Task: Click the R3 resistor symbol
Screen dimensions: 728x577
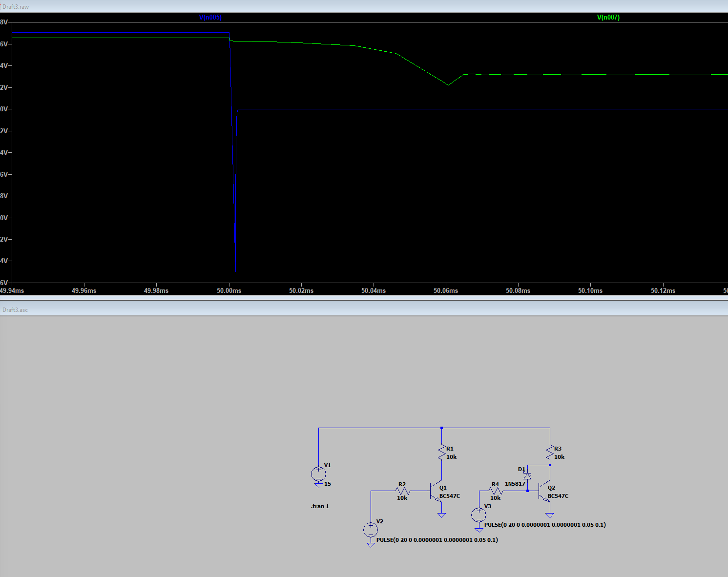Action: coord(550,452)
